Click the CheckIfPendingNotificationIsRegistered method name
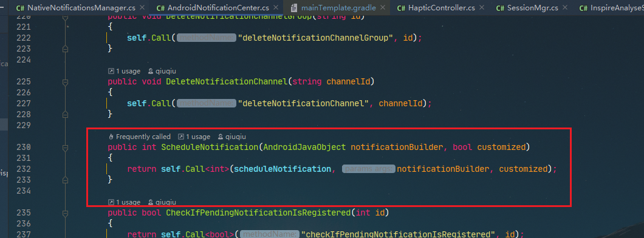 (258, 213)
